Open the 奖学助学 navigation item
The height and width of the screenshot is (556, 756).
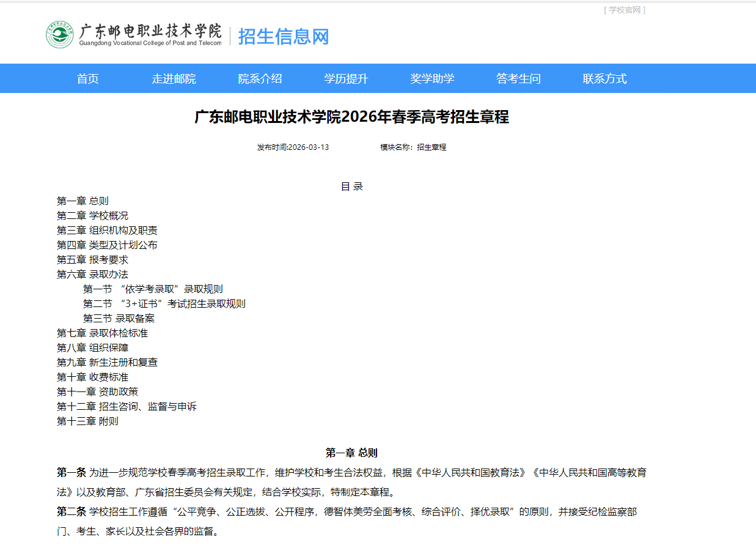tap(432, 78)
